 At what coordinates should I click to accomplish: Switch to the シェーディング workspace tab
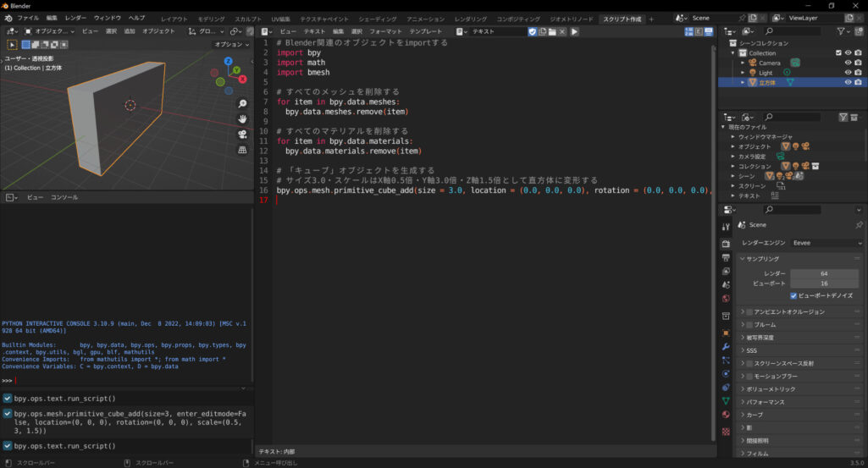click(378, 19)
